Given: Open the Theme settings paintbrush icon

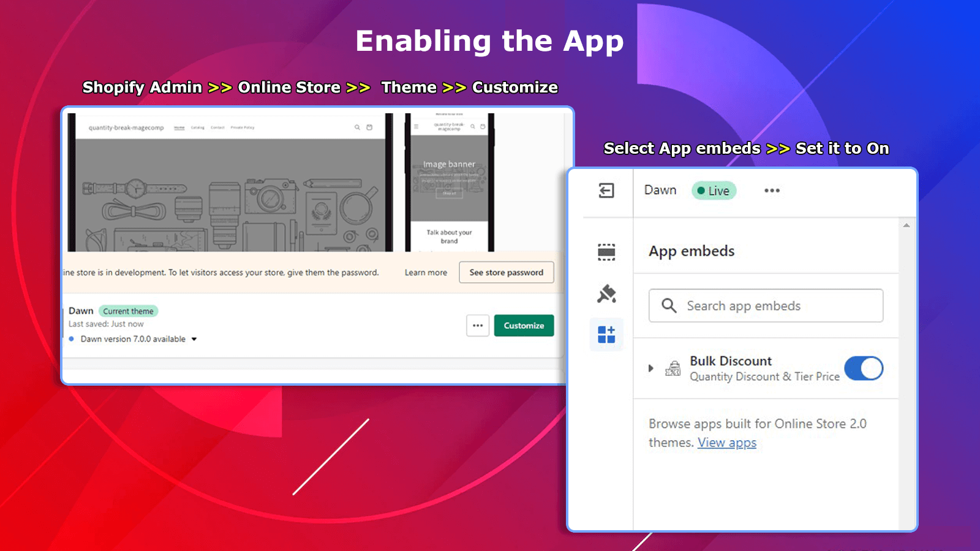Looking at the screenshot, I should [606, 294].
